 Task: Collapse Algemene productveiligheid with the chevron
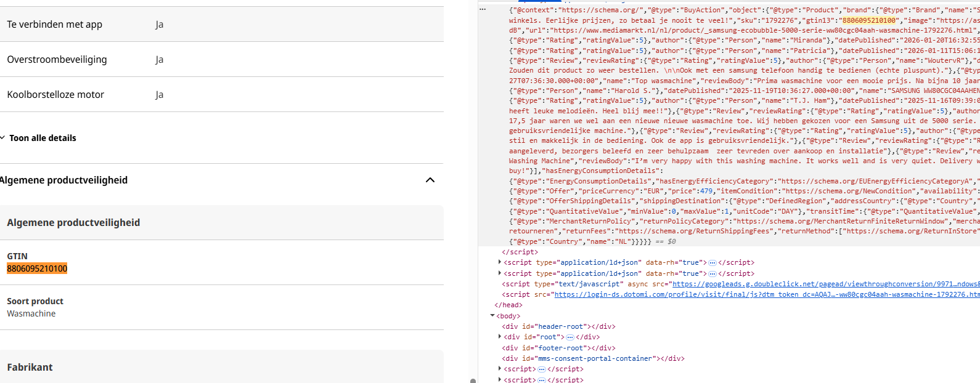[x=430, y=180]
